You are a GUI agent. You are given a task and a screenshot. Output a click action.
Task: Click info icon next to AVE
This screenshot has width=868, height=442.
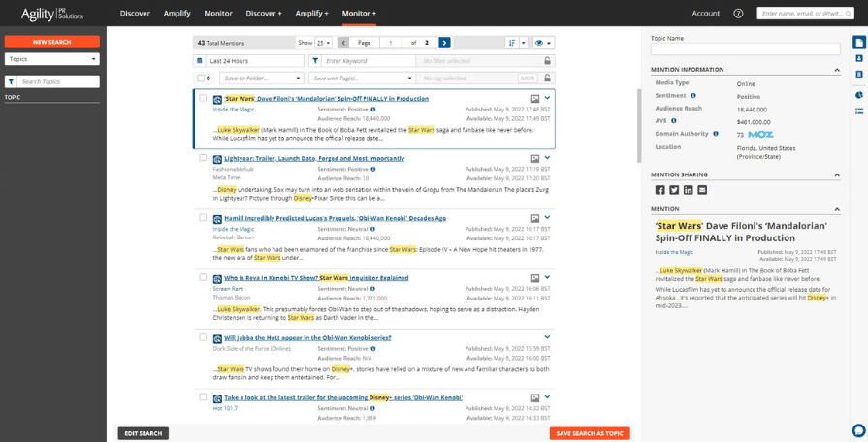click(x=674, y=120)
